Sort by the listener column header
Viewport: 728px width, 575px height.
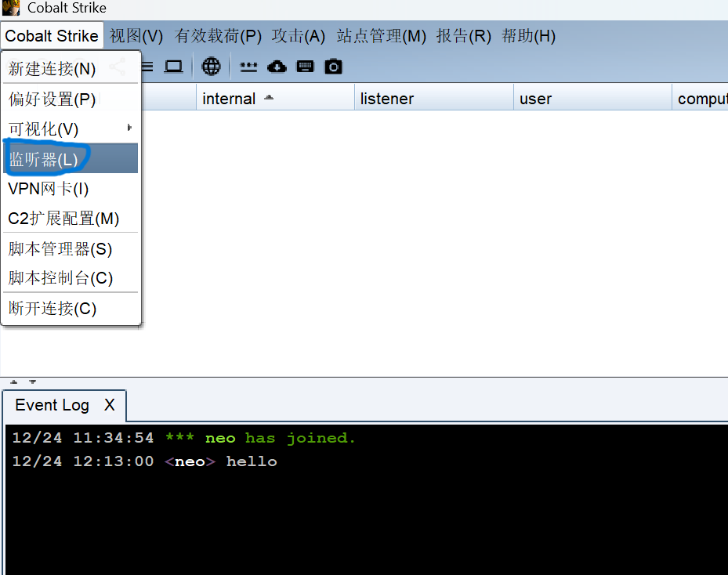click(434, 98)
